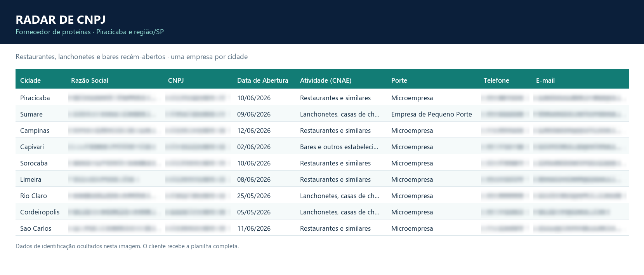Click the Atividade (CNAE) column header
This screenshot has height=275, width=644.
tap(326, 80)
